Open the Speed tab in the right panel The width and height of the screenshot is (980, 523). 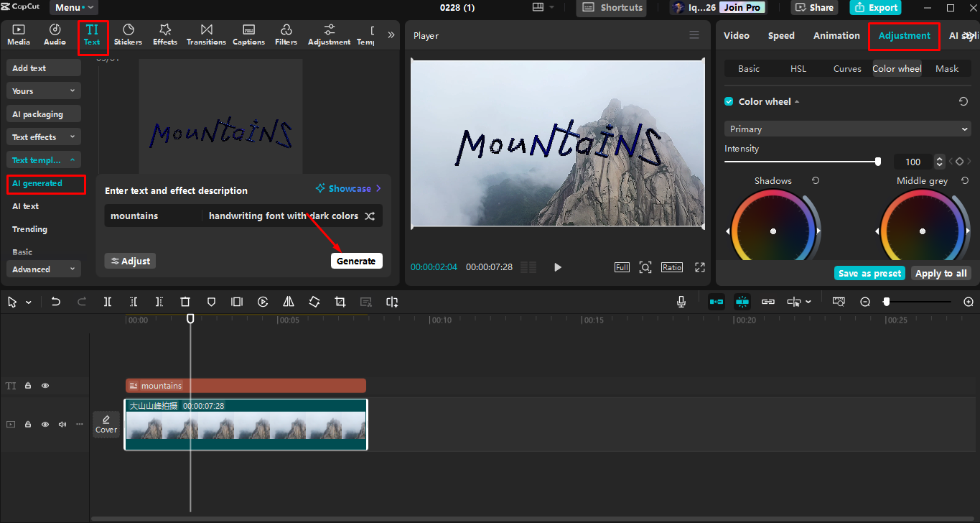click(x=781, y=35)
